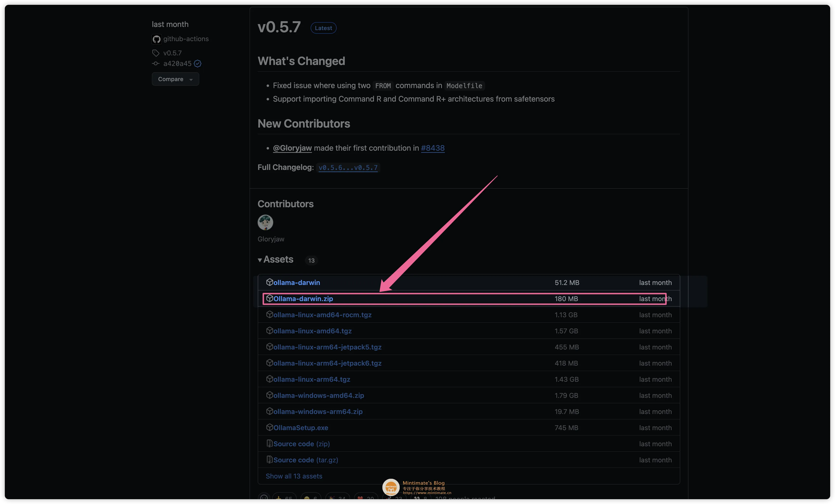Click the tag icon beside v0.5.7
Viewport: 835px width, 504px height.
pos(155,53)
